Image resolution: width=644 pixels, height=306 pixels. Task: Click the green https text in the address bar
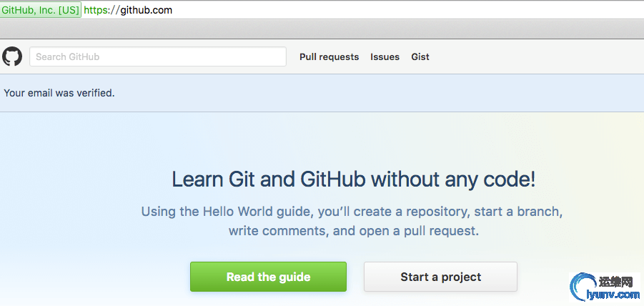coord(95,10)
